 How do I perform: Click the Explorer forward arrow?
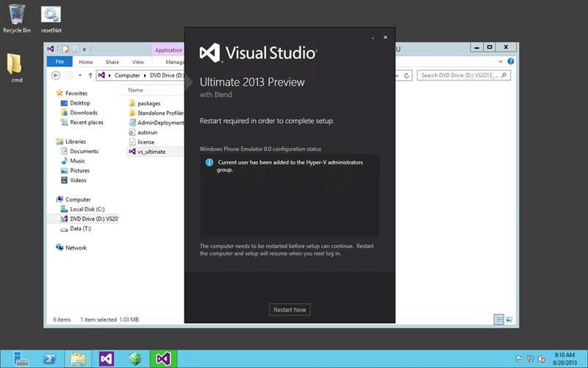(x=69, y=76)
